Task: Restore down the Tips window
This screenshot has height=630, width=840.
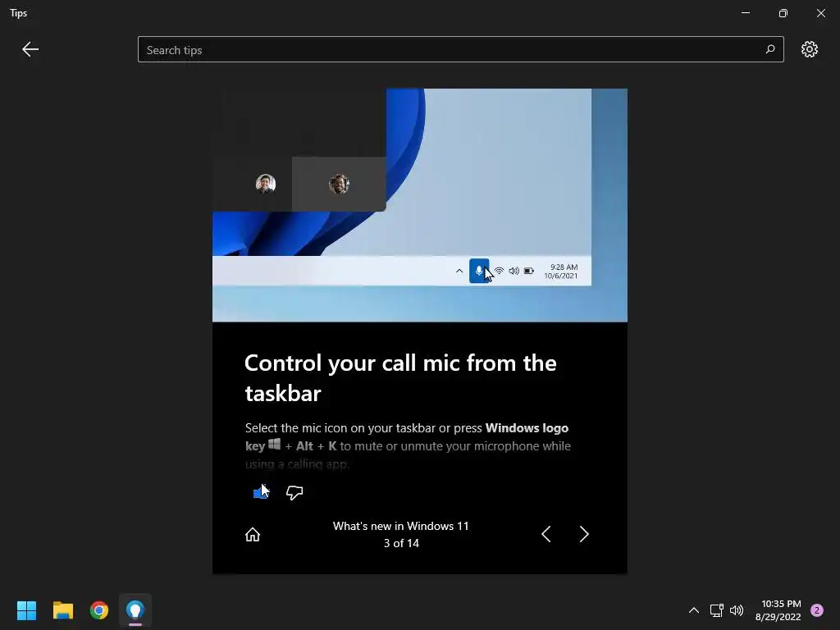Action: pyautogui.click(x=783, y=13)
